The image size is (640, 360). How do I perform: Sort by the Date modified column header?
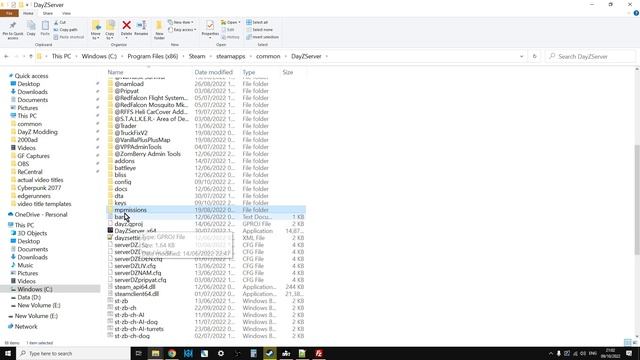(213, 72)
